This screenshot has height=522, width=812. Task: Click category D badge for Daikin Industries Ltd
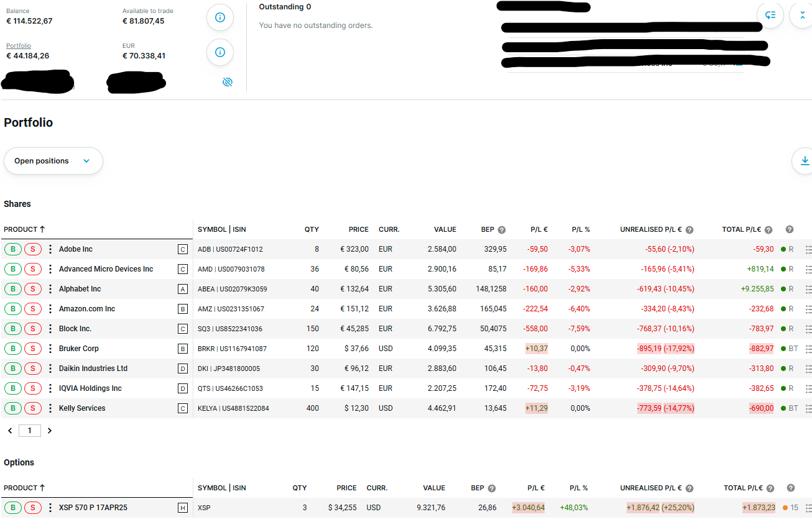pos(183,369)
